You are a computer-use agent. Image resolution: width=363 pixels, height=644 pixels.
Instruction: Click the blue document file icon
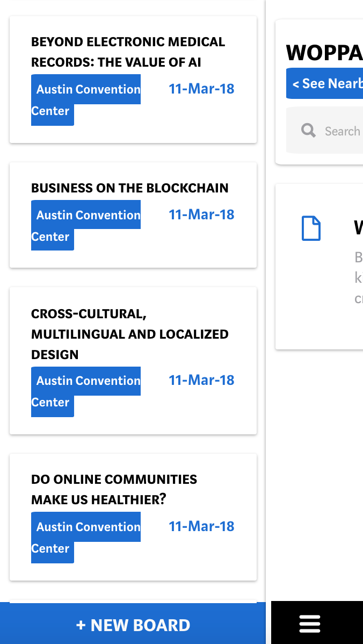pyautogui.click(x=311, y=228)
